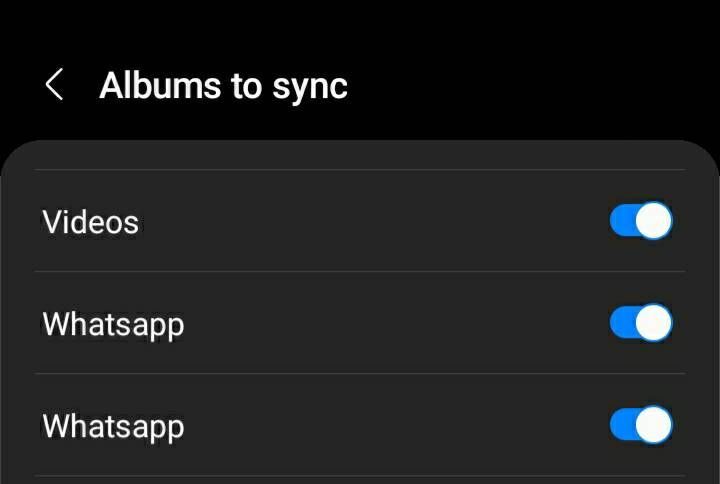Turn off the upper Whatsapp album toggle

tap(641, 323)
